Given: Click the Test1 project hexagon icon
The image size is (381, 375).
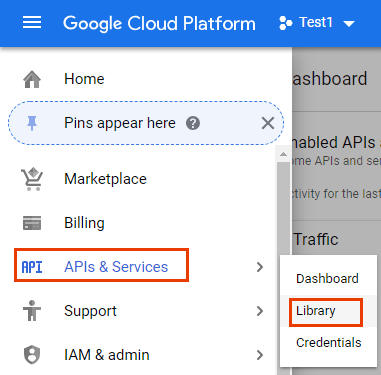Looking at the screenshot, I should click(286, 23).
